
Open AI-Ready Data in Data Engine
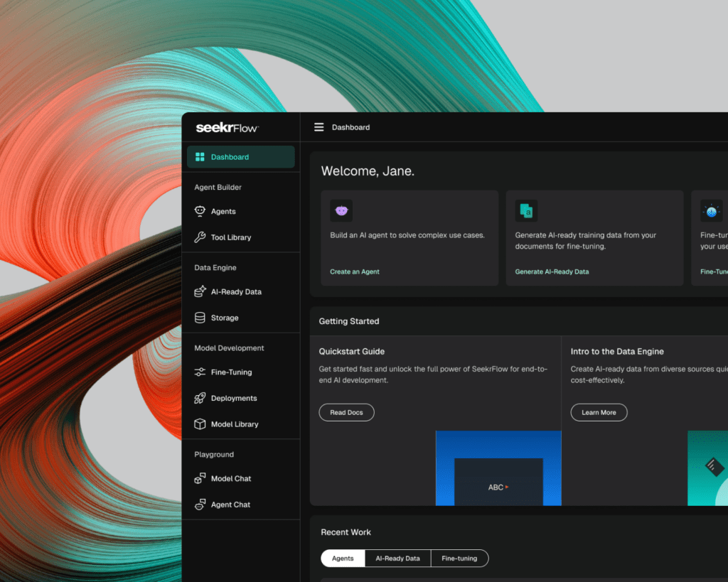tap(236, 291)
